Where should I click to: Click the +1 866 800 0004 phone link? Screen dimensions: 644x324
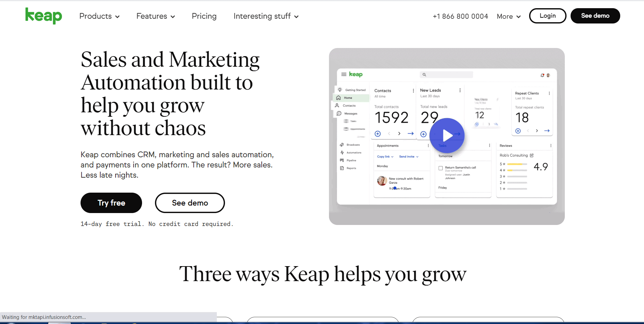460,16
